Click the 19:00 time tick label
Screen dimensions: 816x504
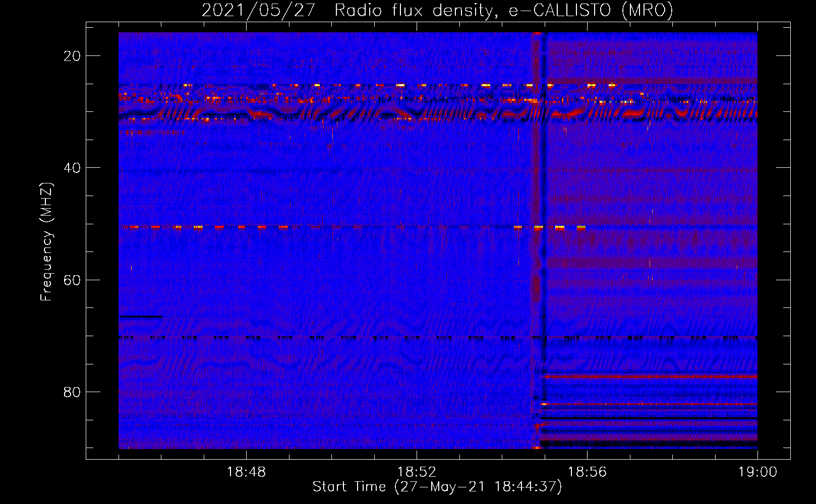pos(757,472)
